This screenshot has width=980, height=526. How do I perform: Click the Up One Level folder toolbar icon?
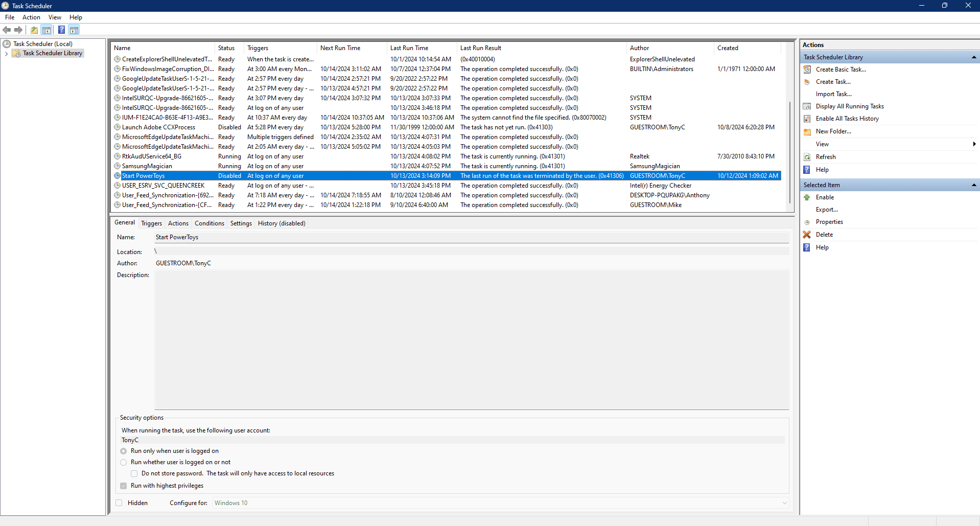pyautogui.click(x=34, y=30)
